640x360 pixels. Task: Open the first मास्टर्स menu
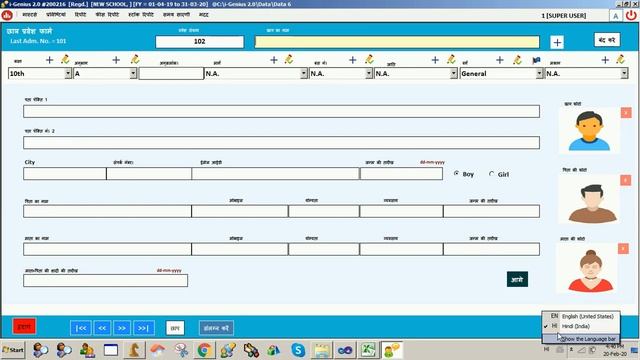tap(29, 15)
